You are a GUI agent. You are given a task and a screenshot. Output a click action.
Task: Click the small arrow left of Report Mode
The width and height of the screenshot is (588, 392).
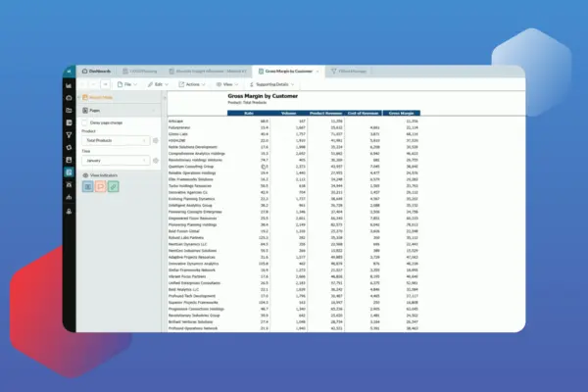79,98
